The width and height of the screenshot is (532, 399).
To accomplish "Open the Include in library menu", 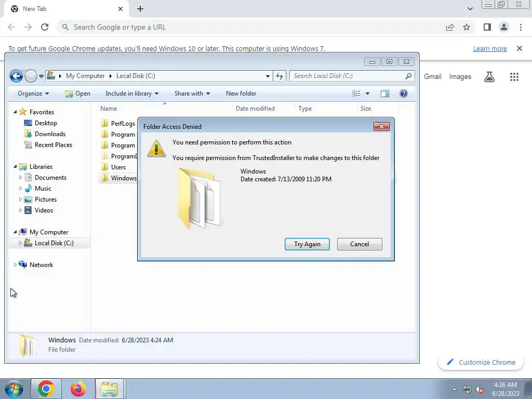I will coord(132,94).
